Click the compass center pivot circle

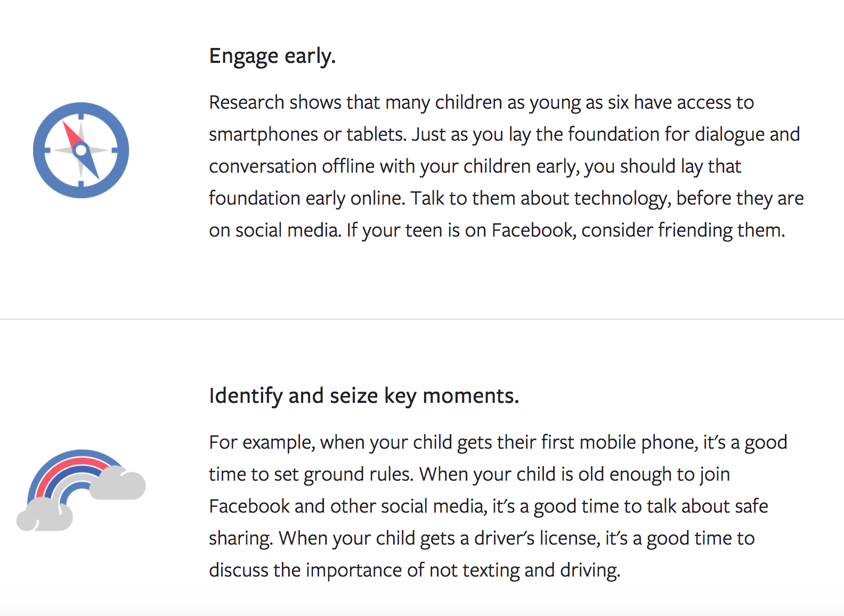coord(81,150)
